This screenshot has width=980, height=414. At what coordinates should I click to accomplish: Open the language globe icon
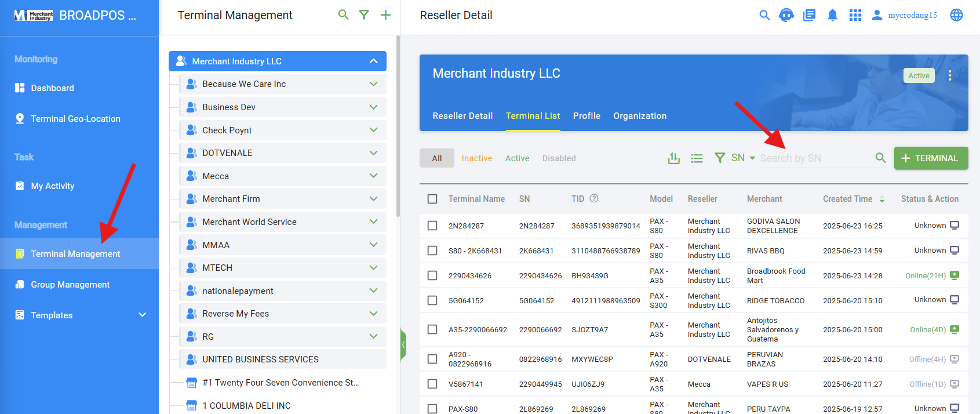(956, 15)
